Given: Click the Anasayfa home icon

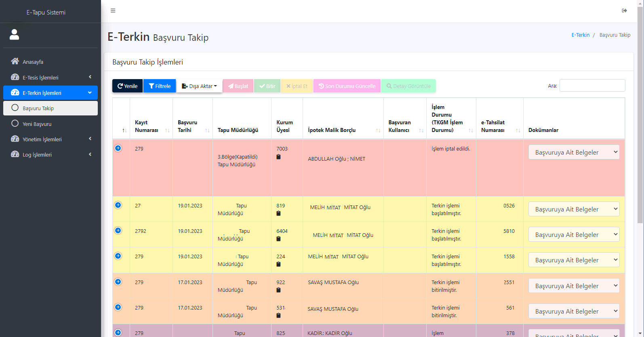Looking at the screenshot, I should coord(15,61).
